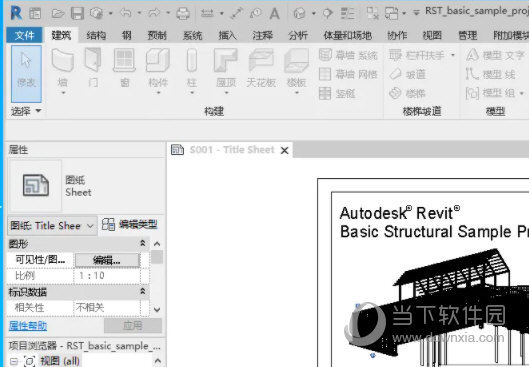Open the Wall tool dropdown arrow
This screenshot has height=367, width=529.
click(63, 93)
